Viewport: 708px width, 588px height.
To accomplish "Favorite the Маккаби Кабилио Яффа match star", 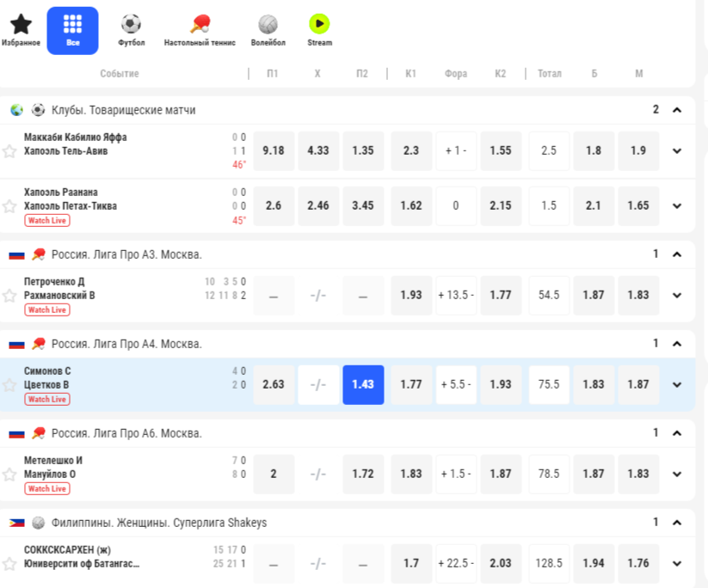I will (x=9, y=151).
